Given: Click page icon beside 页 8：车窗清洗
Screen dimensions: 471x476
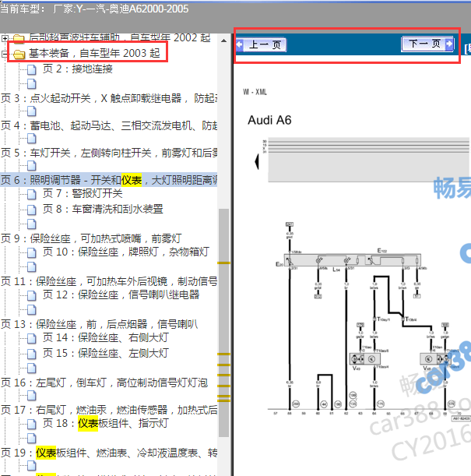Looking at the screenshot, I should pos(32,210).
